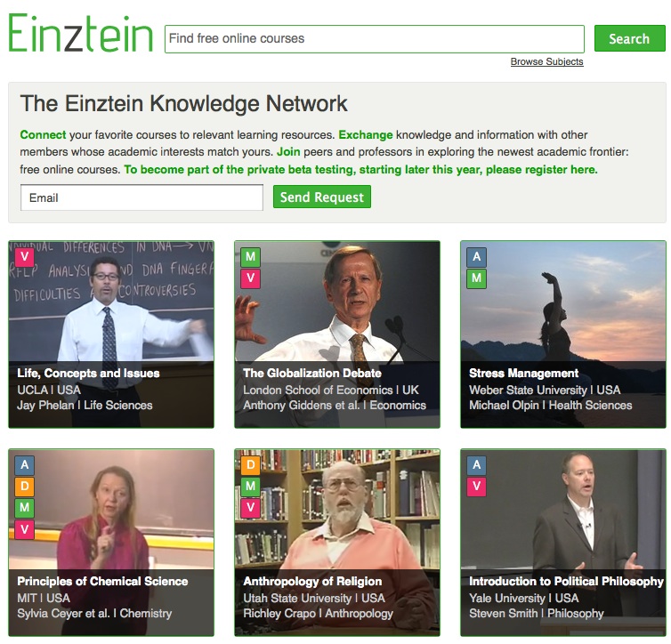Click the blue A badge on Principles of Chemical Science
671x644 pixels.
click(24, 465)
